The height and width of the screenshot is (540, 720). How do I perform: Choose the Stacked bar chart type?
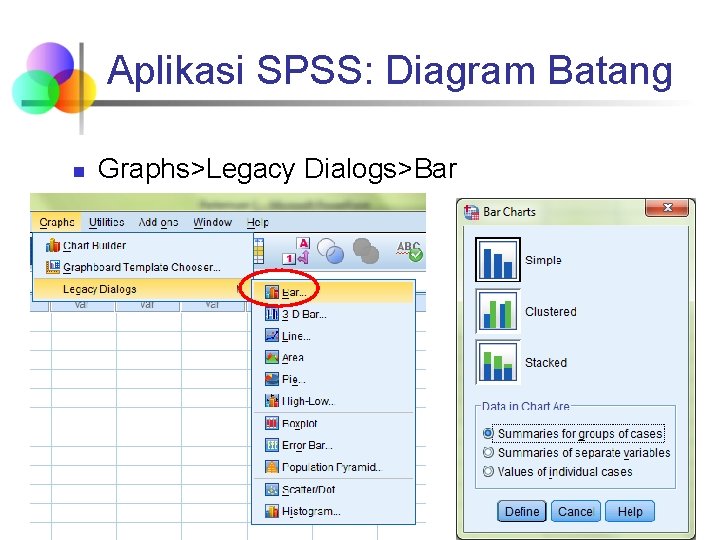498,362
